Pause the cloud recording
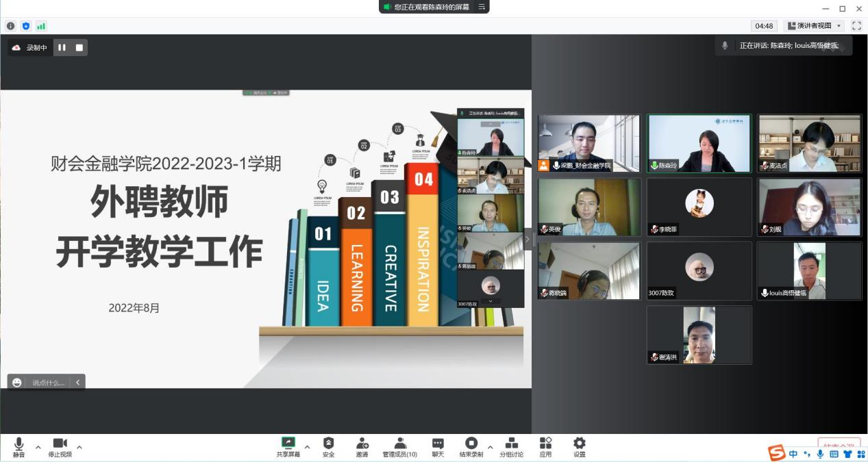The width and height of the screenshot is (868, 462). click(x=62, y=47)
